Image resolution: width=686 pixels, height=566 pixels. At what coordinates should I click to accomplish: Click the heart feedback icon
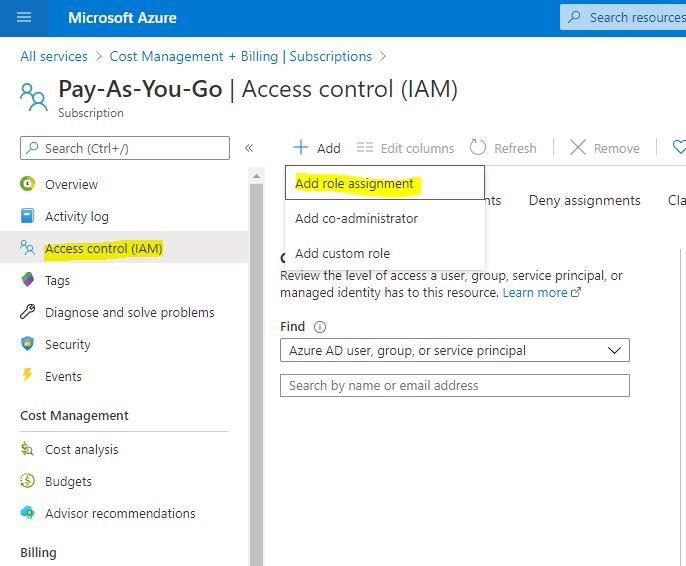pos(679,147)
